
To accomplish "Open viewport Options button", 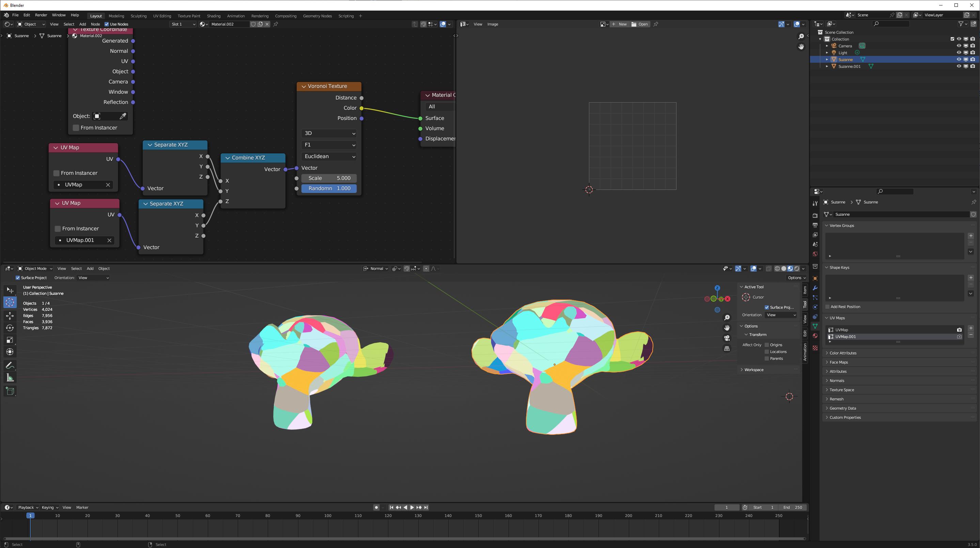I will (x=797, y=278).
